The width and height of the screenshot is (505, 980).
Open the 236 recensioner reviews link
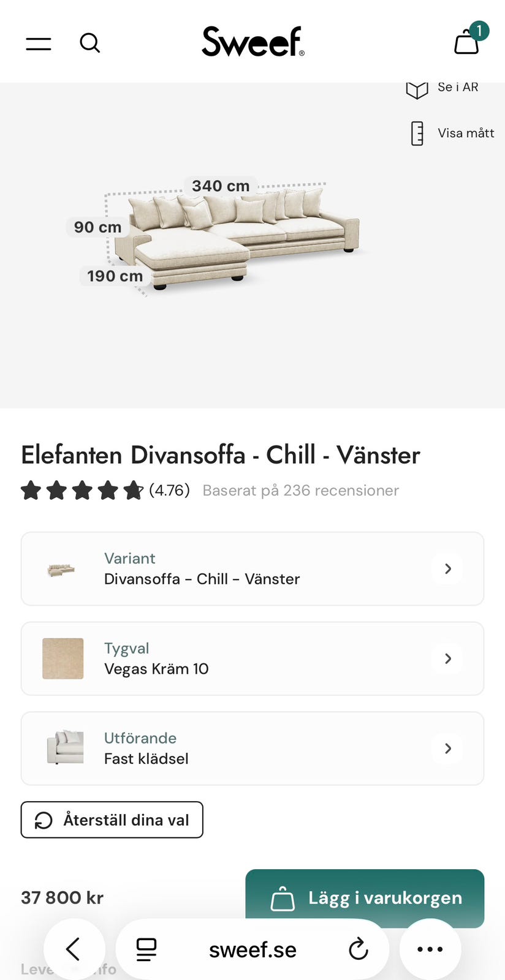[x=300, y=491]
